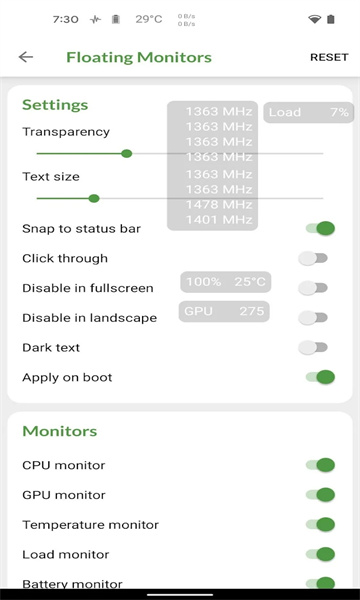The image size is (360, 600).
Task: Switch off the CPU monitor
Action: pyautogui.click(x=320, y=465)
